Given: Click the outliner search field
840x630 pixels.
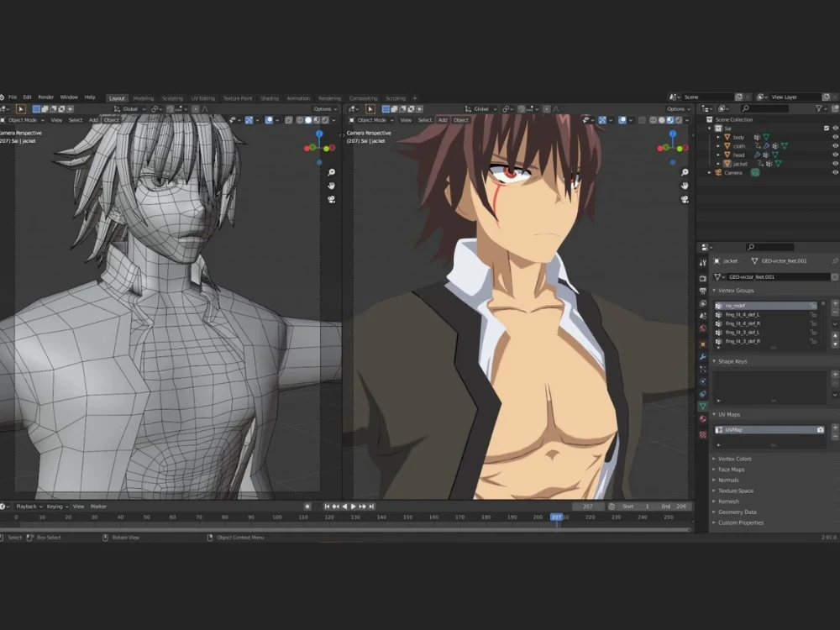Looking at the screenshot, I should coord(764,108).
